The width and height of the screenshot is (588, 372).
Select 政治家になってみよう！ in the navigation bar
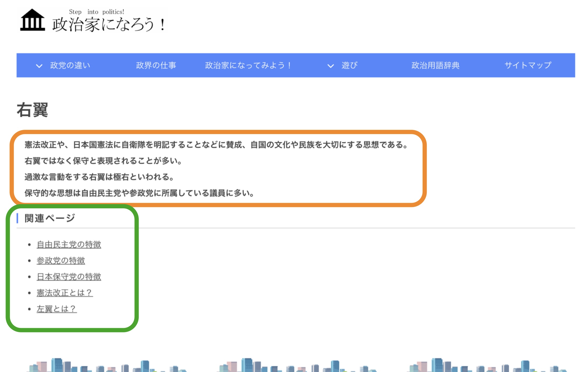248,65
